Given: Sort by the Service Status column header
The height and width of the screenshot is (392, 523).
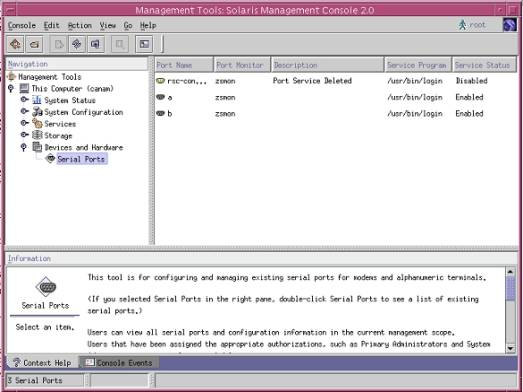Looking at the screenshot, I should (484, 65).
